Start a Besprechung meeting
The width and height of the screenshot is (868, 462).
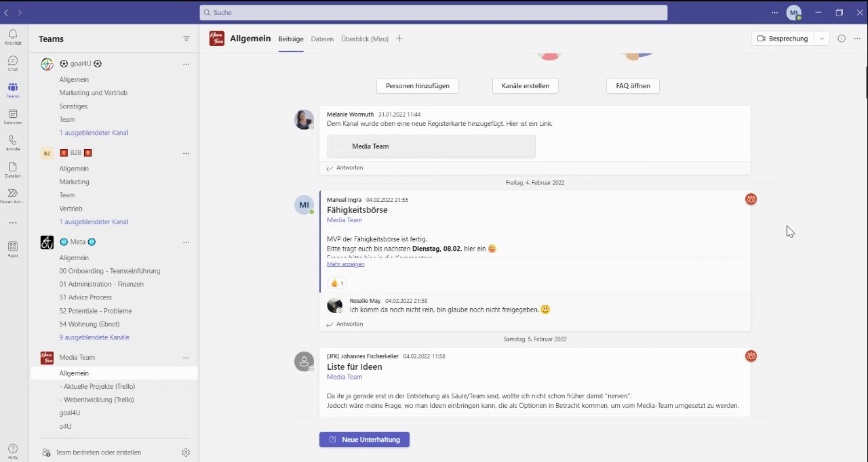pos(783,39)
